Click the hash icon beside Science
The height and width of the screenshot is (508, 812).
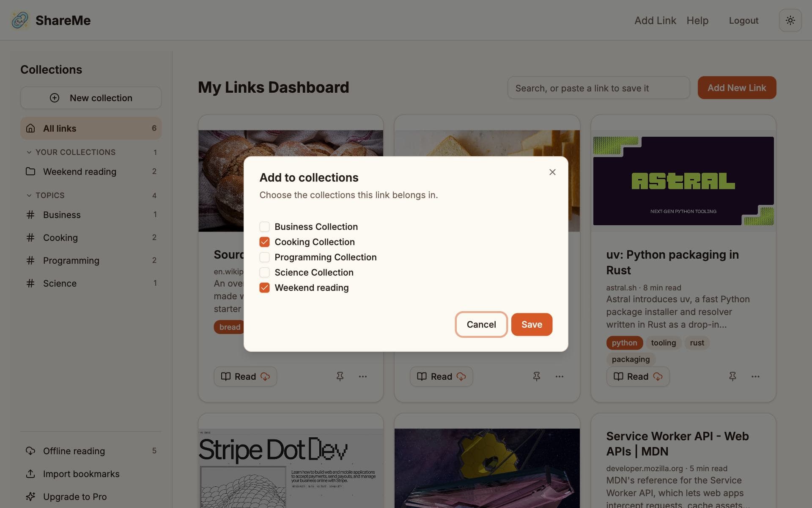pos(30,283)
